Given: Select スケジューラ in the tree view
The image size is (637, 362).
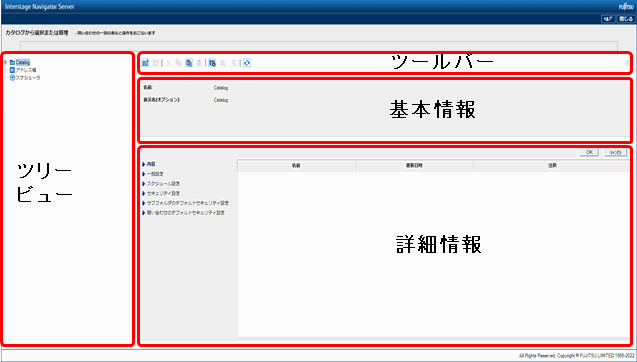Looking at the screenshot, I should 28,78.
